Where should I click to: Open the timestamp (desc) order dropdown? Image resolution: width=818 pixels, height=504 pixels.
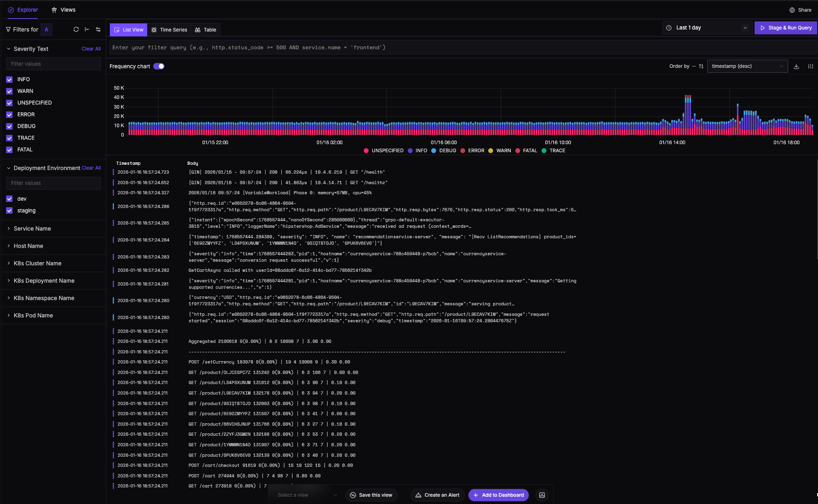coord(747,66)
